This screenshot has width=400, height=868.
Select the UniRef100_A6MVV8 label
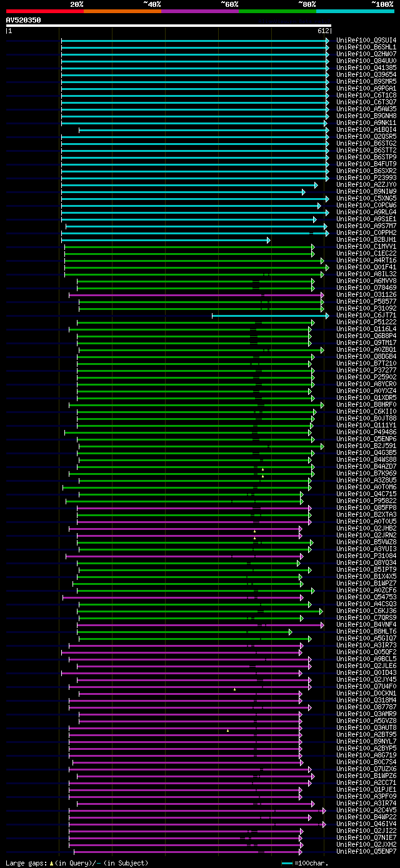(366, 281)
